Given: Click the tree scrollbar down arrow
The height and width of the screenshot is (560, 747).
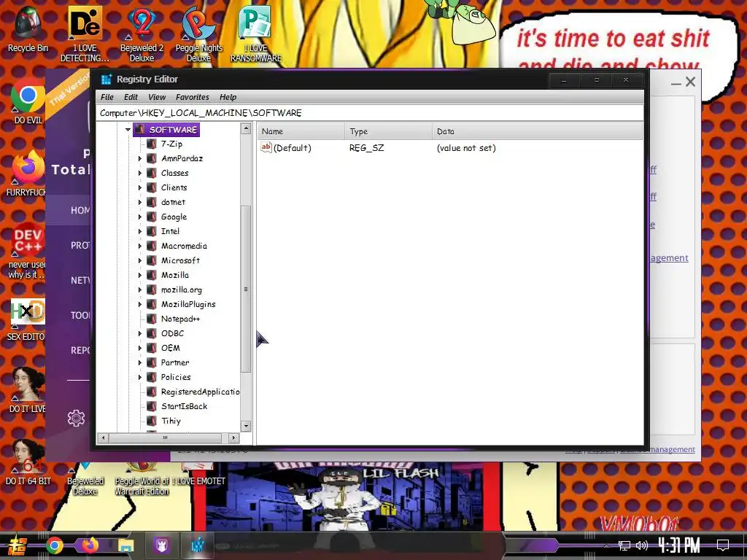Looking at the screenshot, I should click(x=246, y=426).
